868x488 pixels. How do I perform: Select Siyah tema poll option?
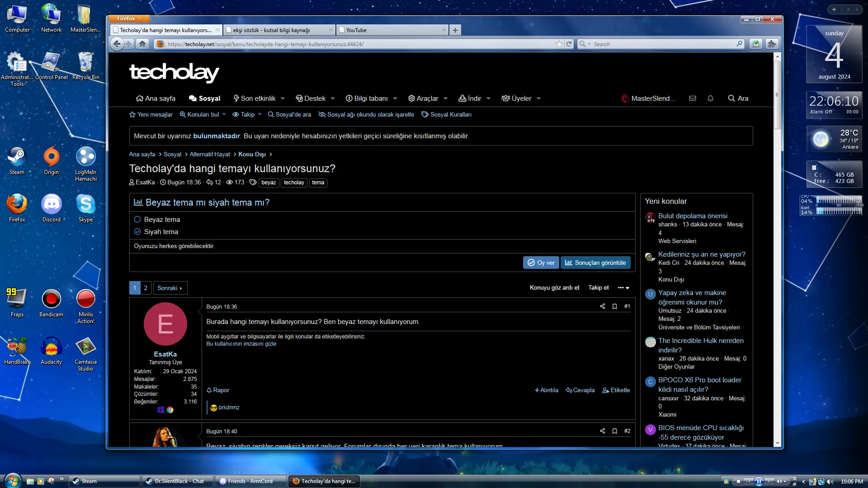(x=137, y=232)
